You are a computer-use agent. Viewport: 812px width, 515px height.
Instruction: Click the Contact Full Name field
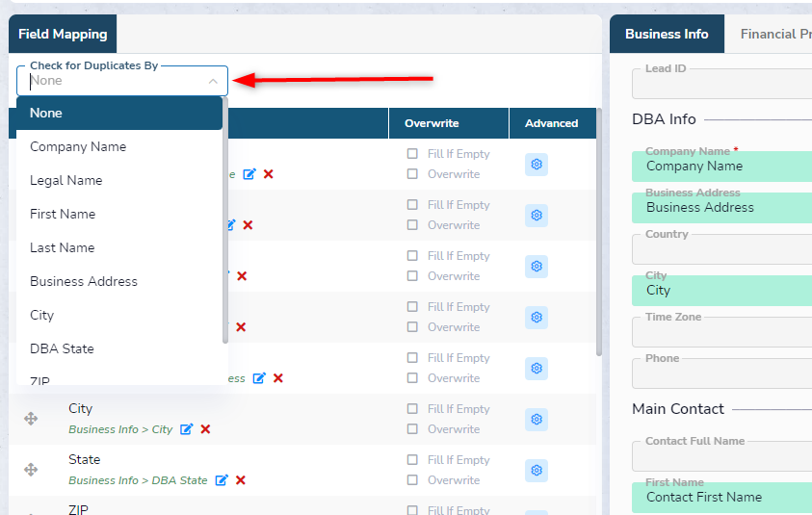coord(721,456)
